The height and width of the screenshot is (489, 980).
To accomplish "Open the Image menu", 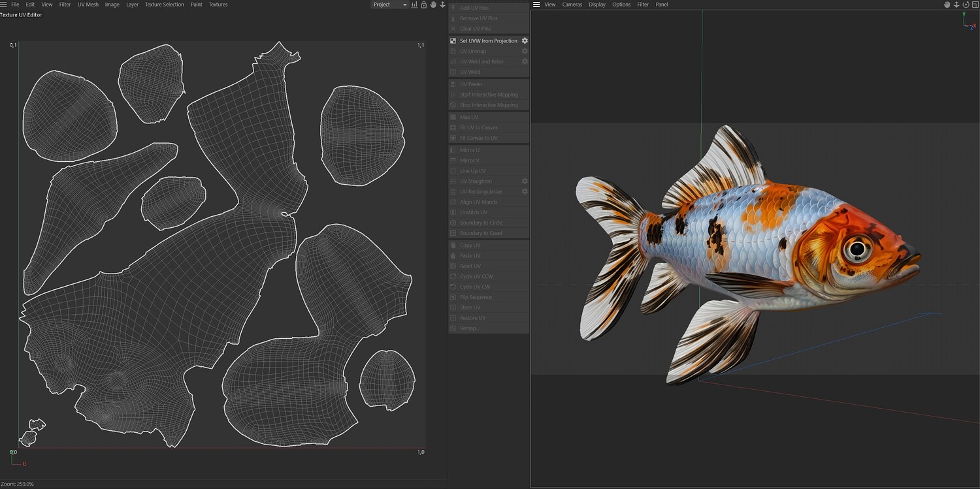I will tap(112, 5).
